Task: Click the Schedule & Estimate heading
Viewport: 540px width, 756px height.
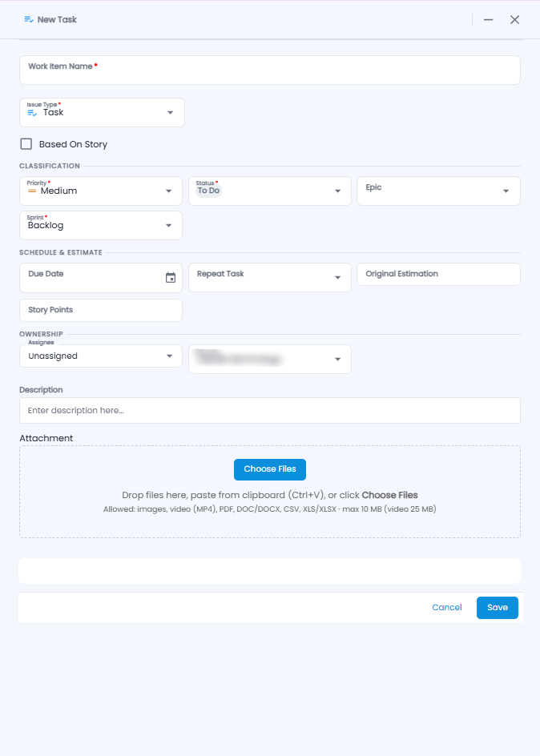Action: tap(61, 252)
